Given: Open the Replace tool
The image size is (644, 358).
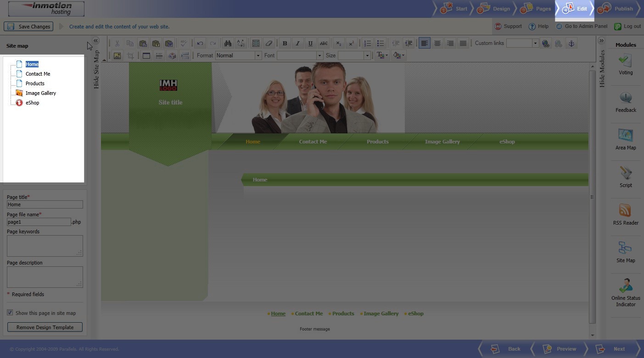Looking at the screenshot, I should pos(241,43).
